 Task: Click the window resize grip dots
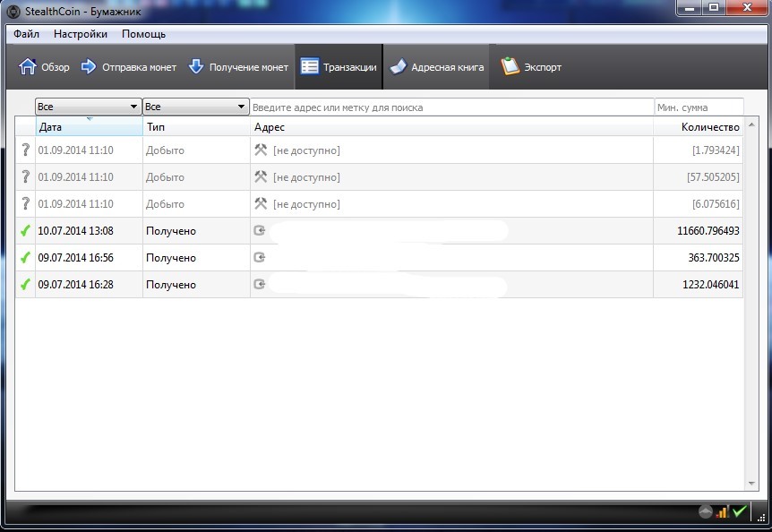760,516
